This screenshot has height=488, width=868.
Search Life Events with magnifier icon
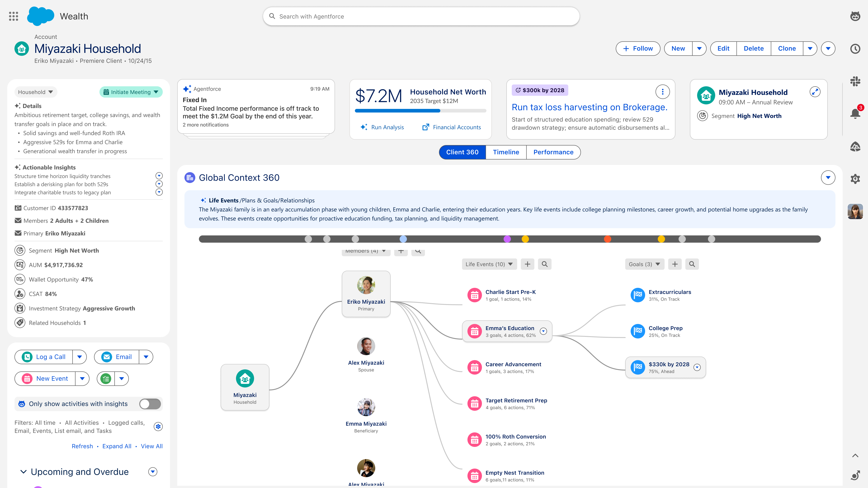coord(545,264)
